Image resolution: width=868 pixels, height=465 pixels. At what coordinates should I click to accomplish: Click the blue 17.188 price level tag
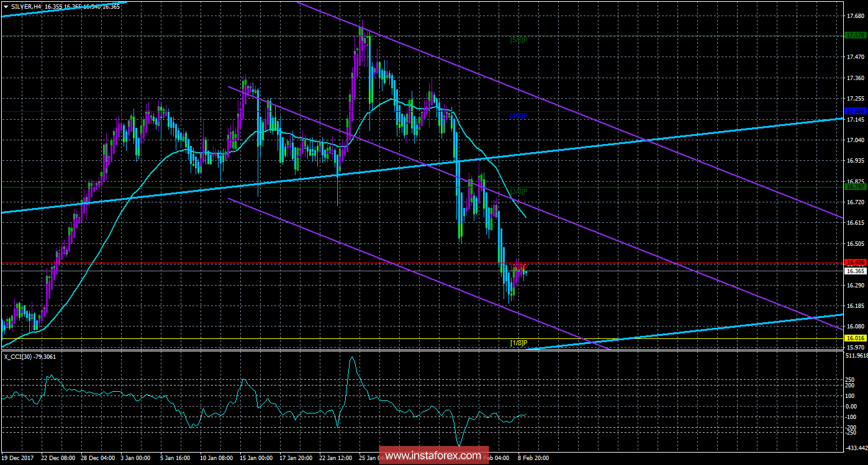(x=856, y=111)
